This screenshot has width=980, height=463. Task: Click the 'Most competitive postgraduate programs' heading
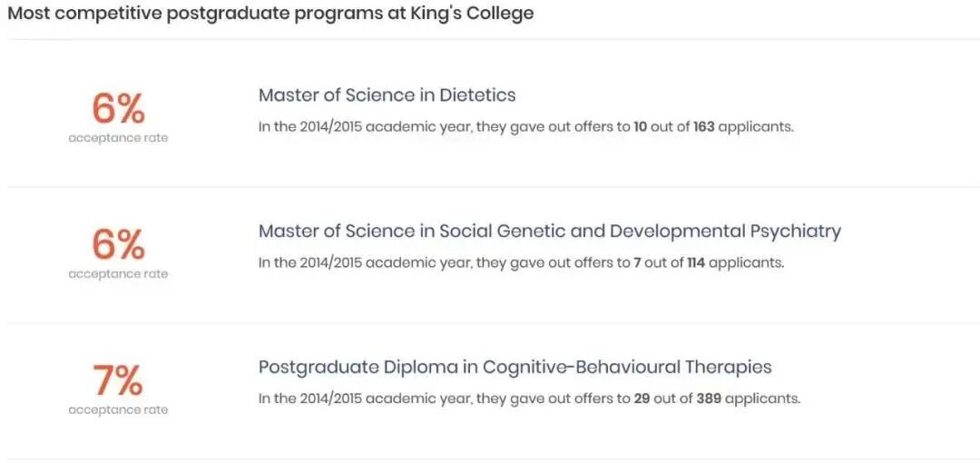(270, 14)
